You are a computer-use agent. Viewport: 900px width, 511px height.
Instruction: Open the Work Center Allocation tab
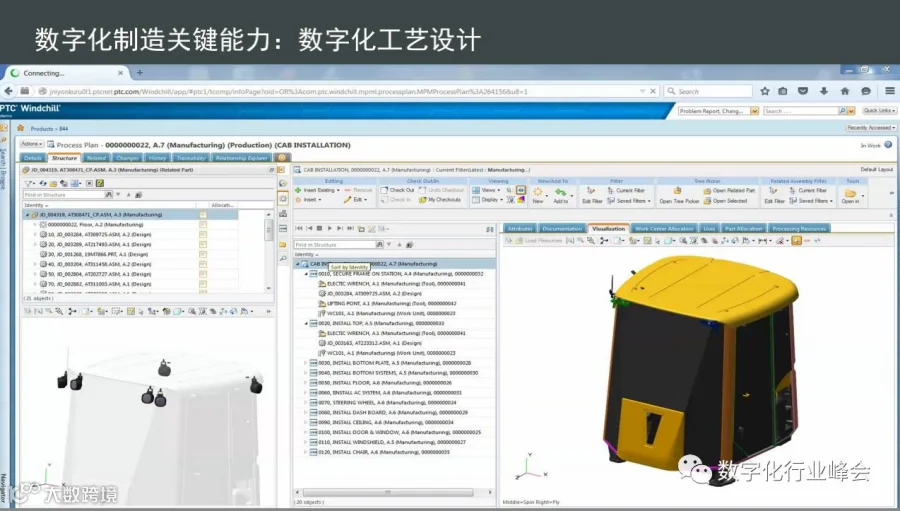pyautogui.click(x=664, y=229)
